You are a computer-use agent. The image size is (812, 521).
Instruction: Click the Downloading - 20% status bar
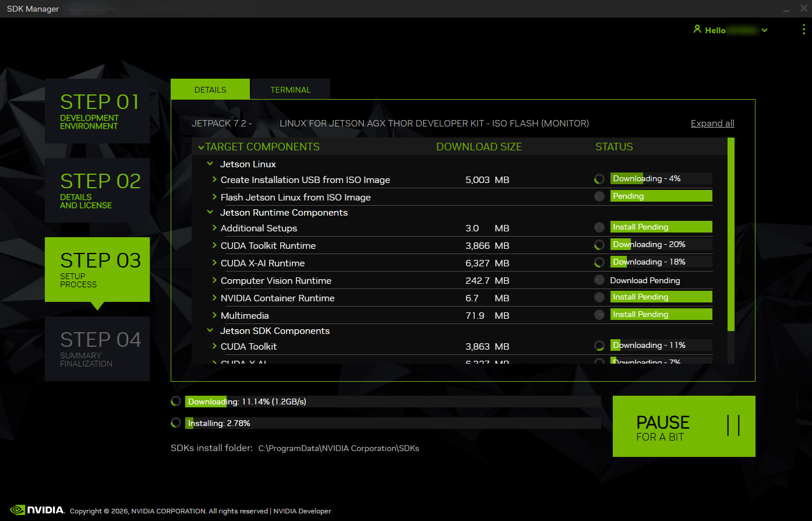coord(661,245)
